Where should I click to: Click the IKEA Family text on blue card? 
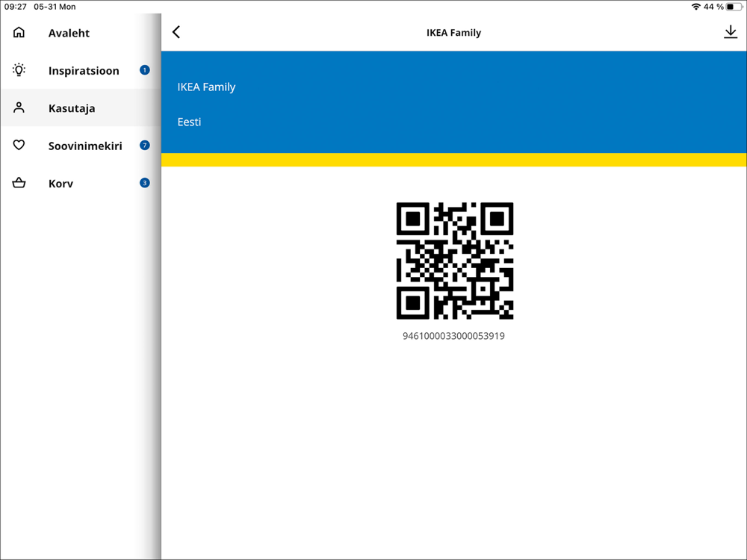206,87
